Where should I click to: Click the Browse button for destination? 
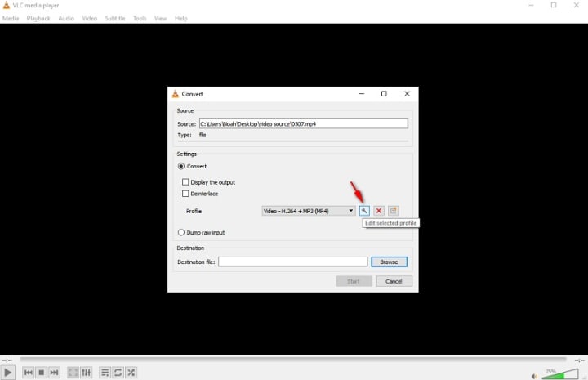(389, 262)
